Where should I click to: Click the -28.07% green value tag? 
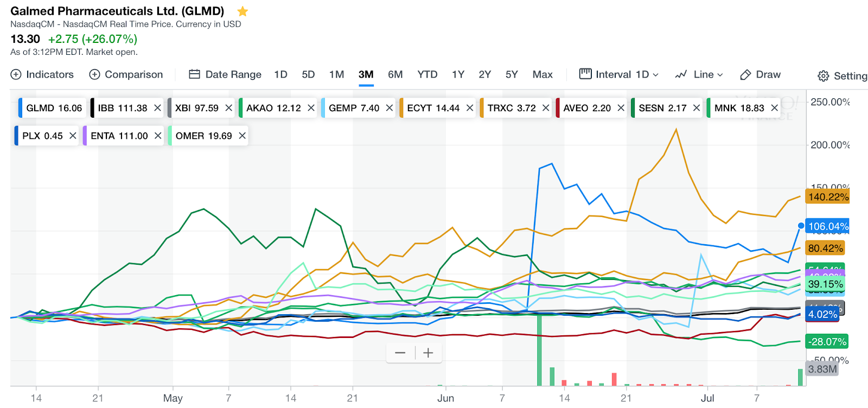pyautogui.click(x=827, y=342)
